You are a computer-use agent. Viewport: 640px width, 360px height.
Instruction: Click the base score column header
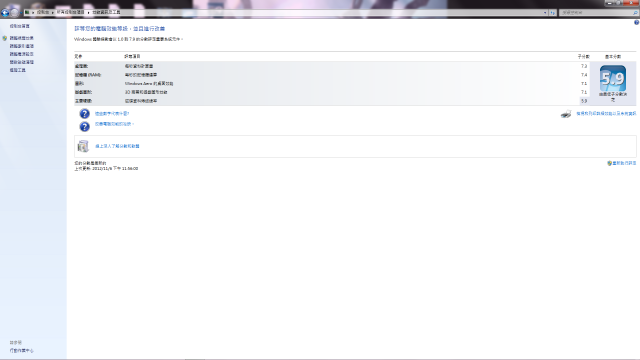[613, 57]
